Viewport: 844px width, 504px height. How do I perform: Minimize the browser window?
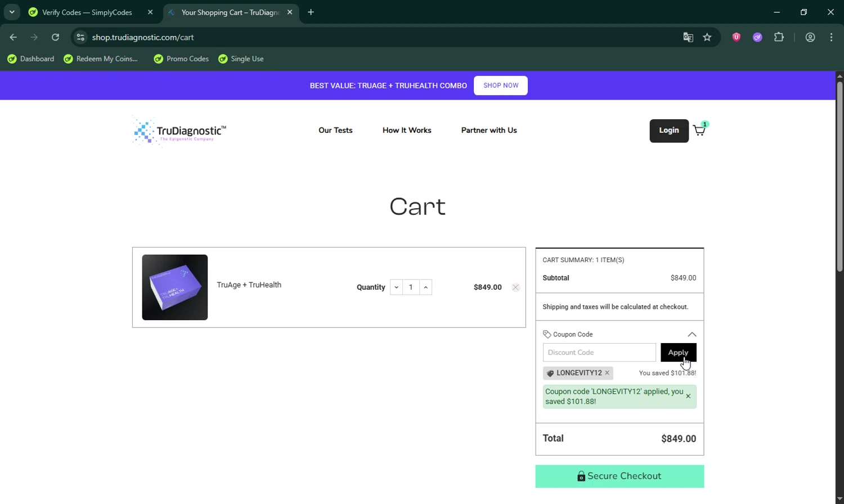777,12
